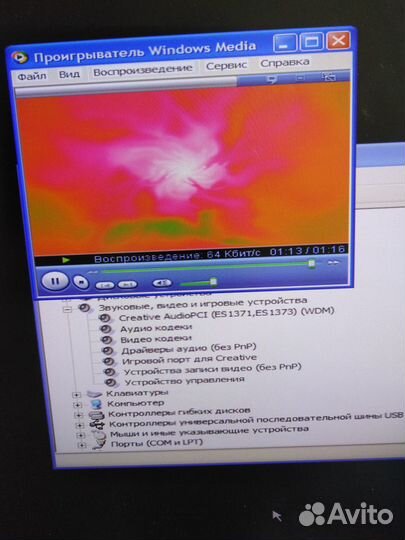Select Контроллеры гибких дисков label
Viewport: 405px width, 540px height.
coord(179,412)
